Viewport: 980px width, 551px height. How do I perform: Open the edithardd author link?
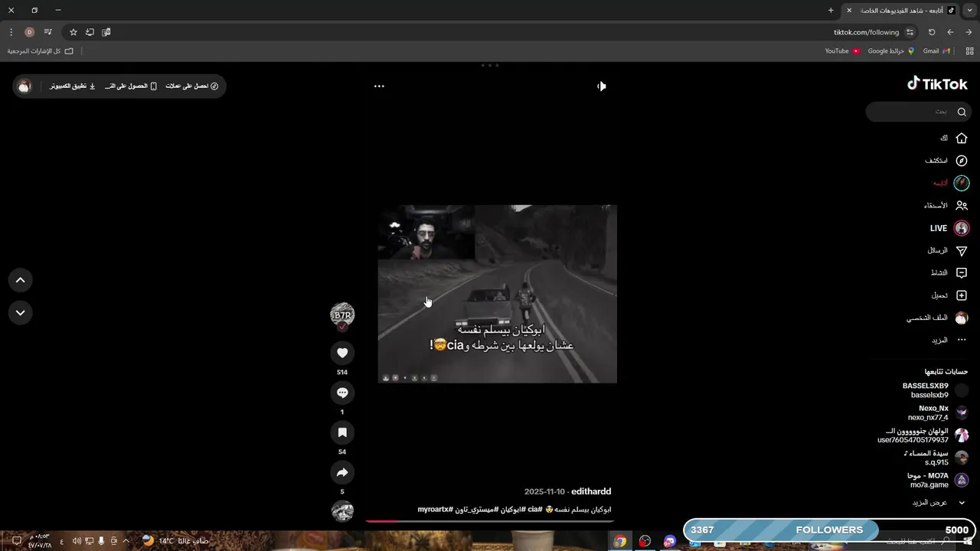pos(591,491)
